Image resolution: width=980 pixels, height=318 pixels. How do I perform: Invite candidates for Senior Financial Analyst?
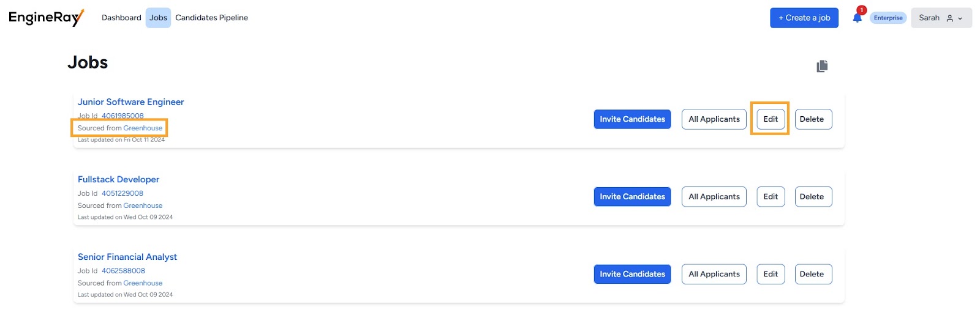click(632, 275)
